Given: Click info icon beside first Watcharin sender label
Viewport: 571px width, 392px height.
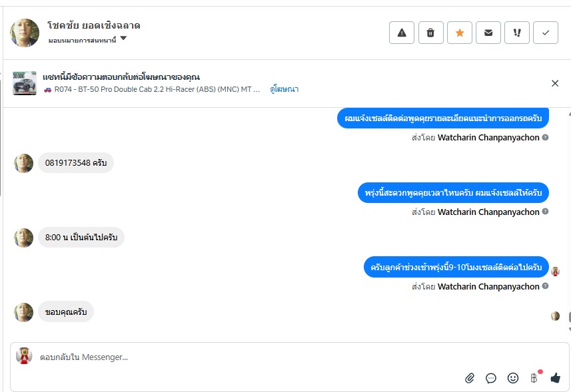Looking at the screenshot, I should pos(545,138).
